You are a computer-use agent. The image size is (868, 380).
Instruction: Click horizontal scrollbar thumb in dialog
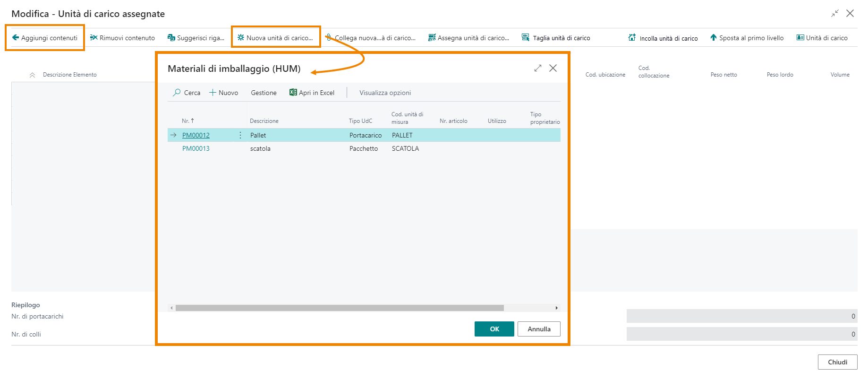(x=340, y=308)
